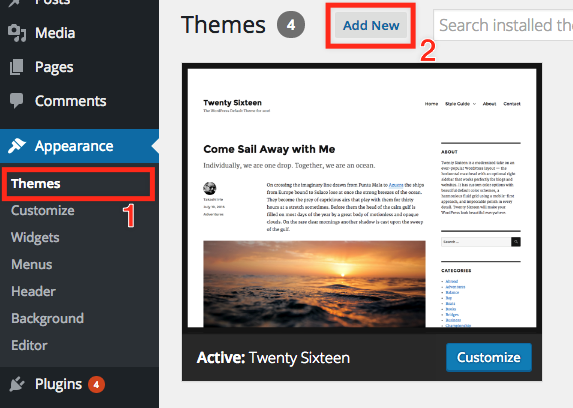
Task: Click the Search installed themes field
Action: 503,25
